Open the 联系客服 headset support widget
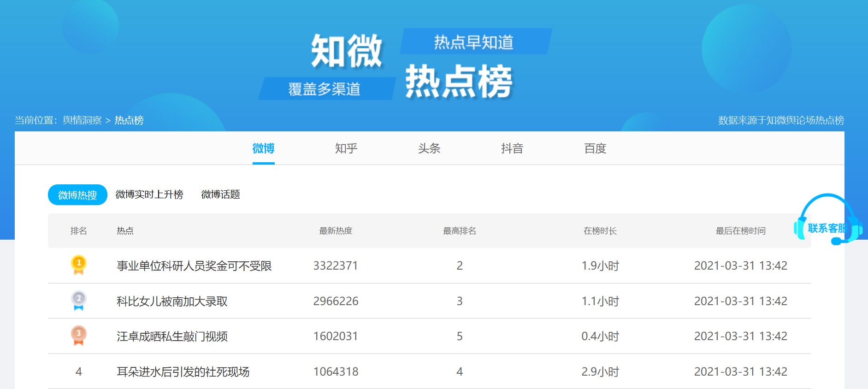The image size is (868, 389). click(x=828, y=219)
